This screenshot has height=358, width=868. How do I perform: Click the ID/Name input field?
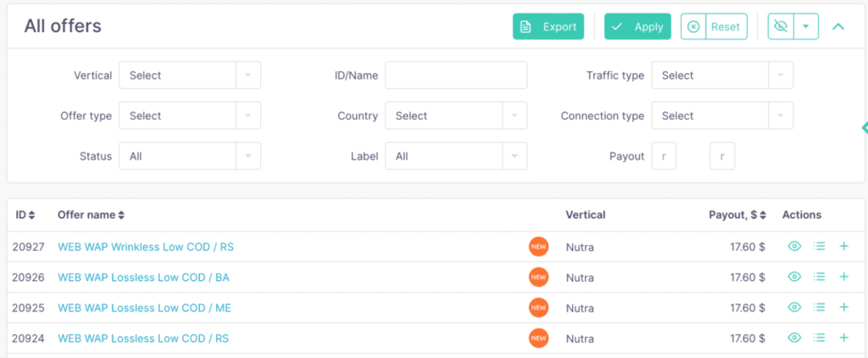coord(456,76)
